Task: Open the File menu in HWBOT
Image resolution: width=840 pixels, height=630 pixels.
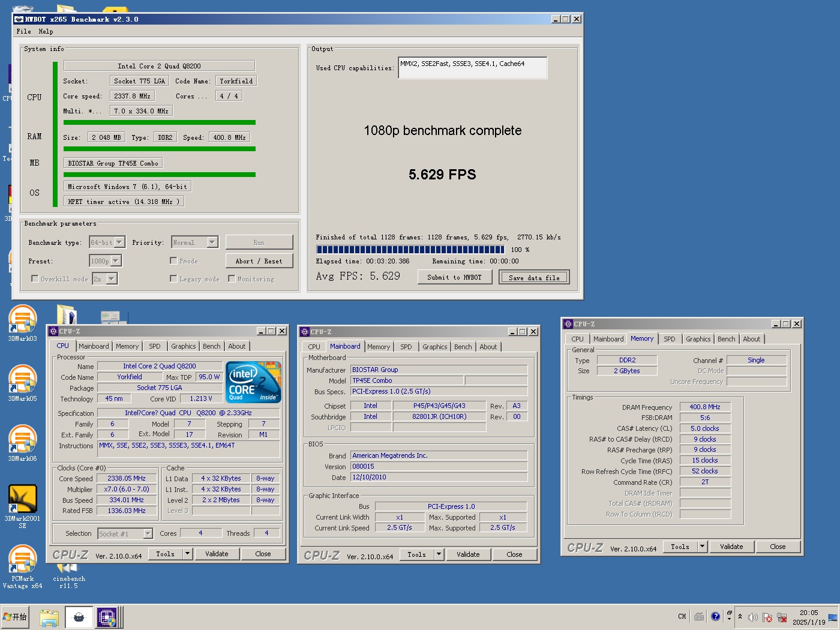Action: 24,31
